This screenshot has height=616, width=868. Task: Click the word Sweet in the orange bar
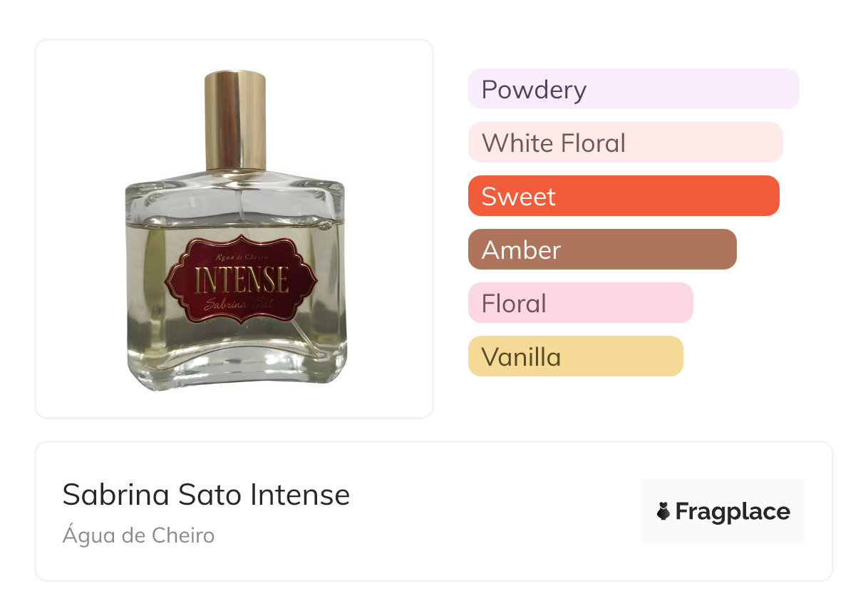tap(518, 196)
